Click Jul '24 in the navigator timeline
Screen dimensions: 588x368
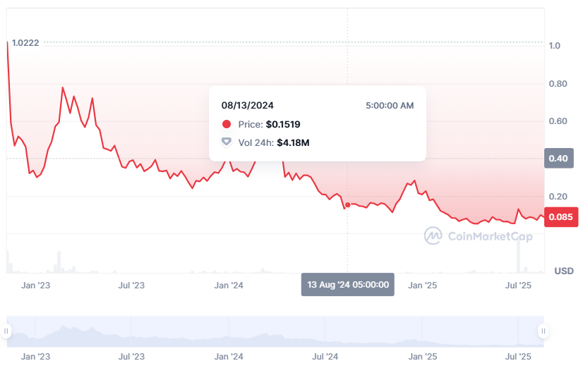pos(325,357)
